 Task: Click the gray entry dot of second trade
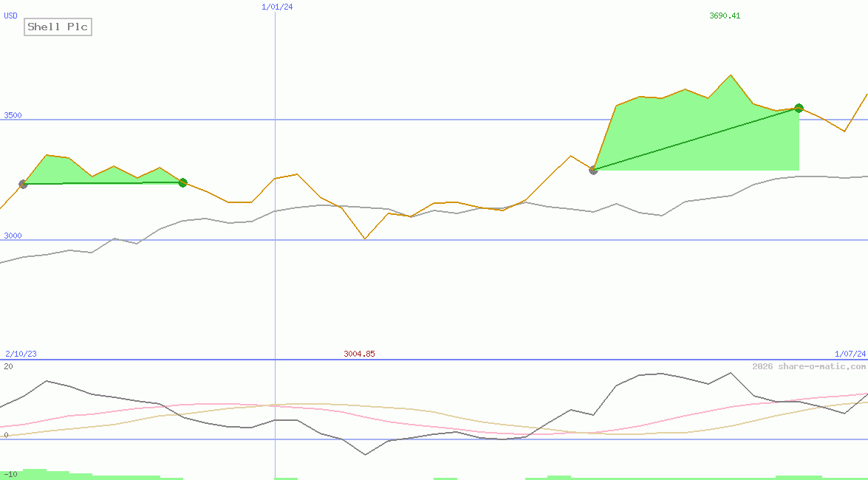coord(593,170)
